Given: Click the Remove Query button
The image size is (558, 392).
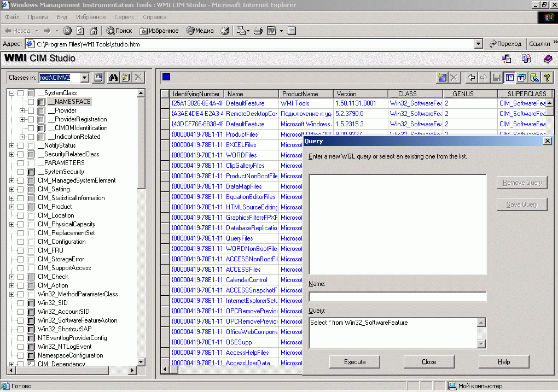Looking at the screenshot, I should [x=522, y=183].
